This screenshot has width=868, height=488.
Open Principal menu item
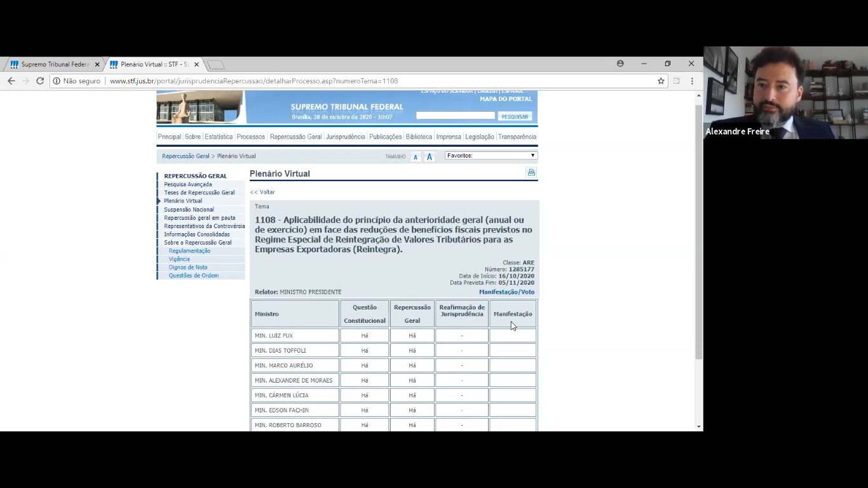170,137
